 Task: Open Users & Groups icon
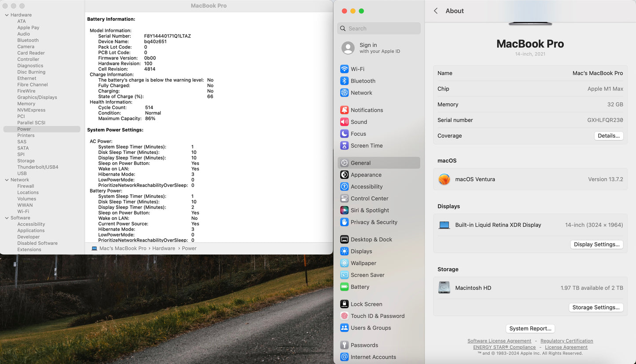(x=344, y=328)
